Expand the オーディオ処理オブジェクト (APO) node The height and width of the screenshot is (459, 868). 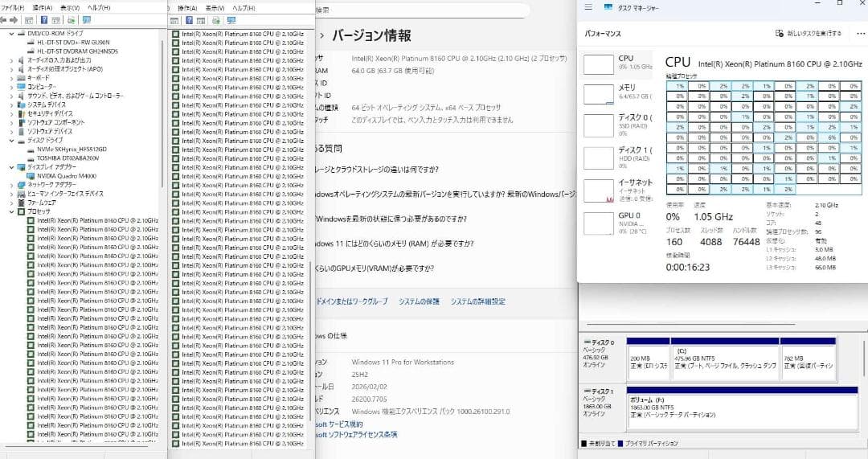(11, 69)
